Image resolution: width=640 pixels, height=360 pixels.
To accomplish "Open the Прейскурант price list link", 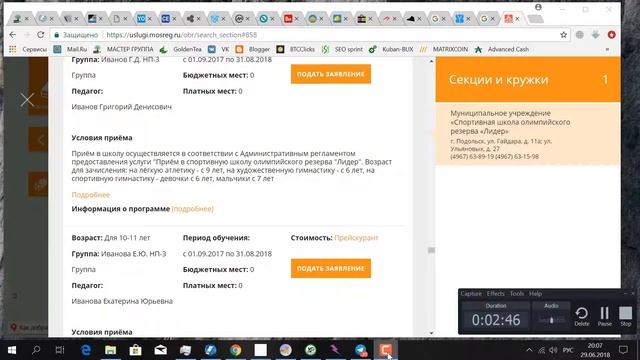I will tap(356, 238).
